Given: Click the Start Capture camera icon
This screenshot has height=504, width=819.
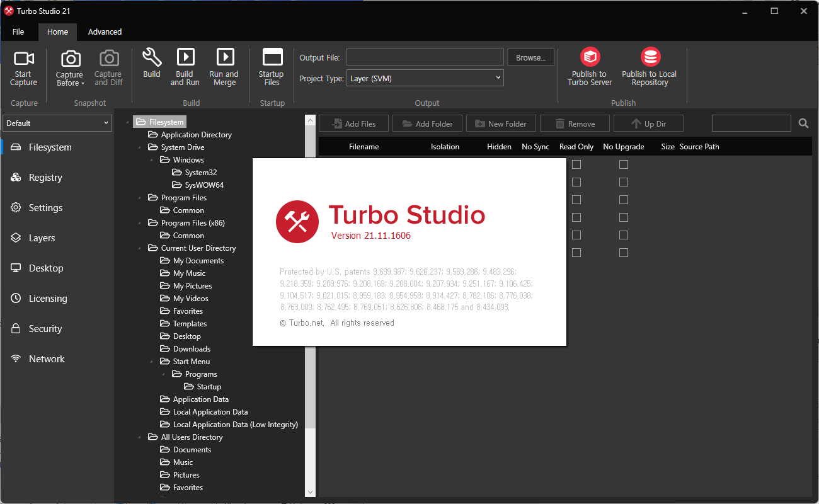Looking at the screenshot, I should [x=24, y=59].
